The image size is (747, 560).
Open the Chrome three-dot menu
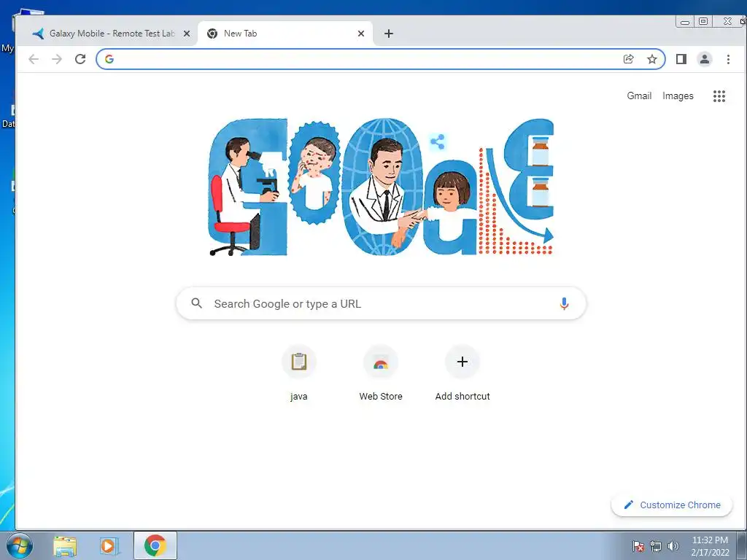[728, 59]
